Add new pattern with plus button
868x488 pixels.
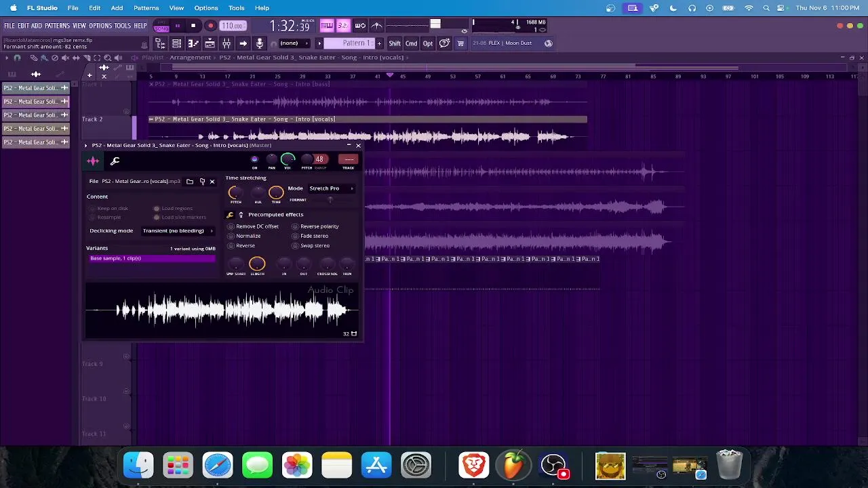[379, 43]
